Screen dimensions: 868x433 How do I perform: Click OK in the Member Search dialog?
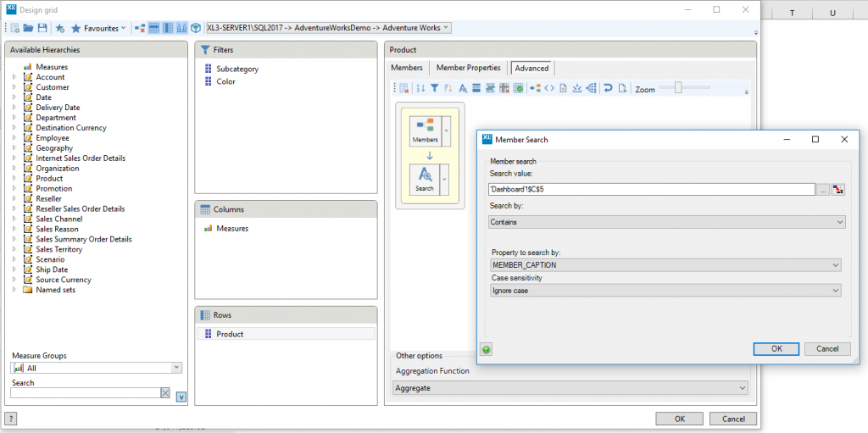pos(776,348)
